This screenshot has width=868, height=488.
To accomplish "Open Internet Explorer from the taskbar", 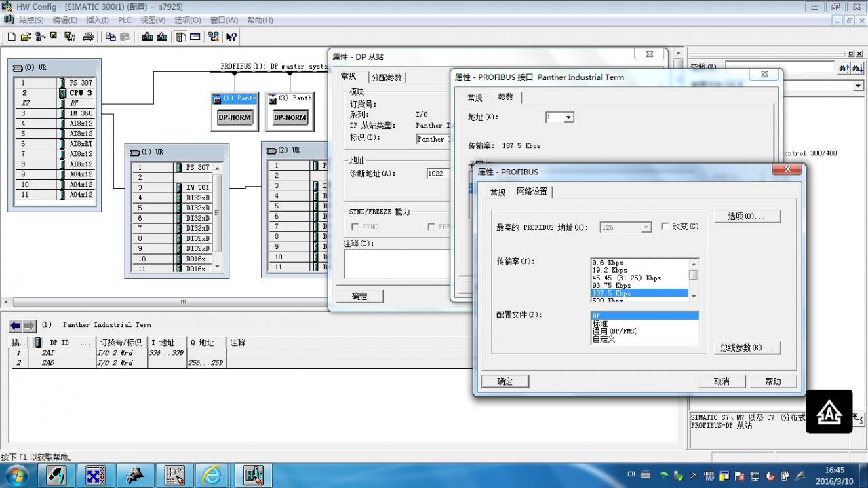I will tap(212, 475).
